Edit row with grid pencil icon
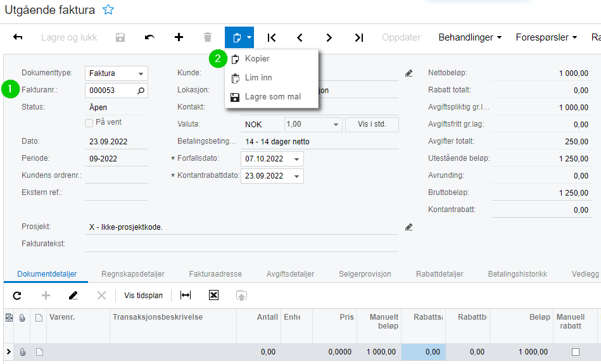Image resolution: width=601 pixels, height=364 pixels. click(73, 296)
